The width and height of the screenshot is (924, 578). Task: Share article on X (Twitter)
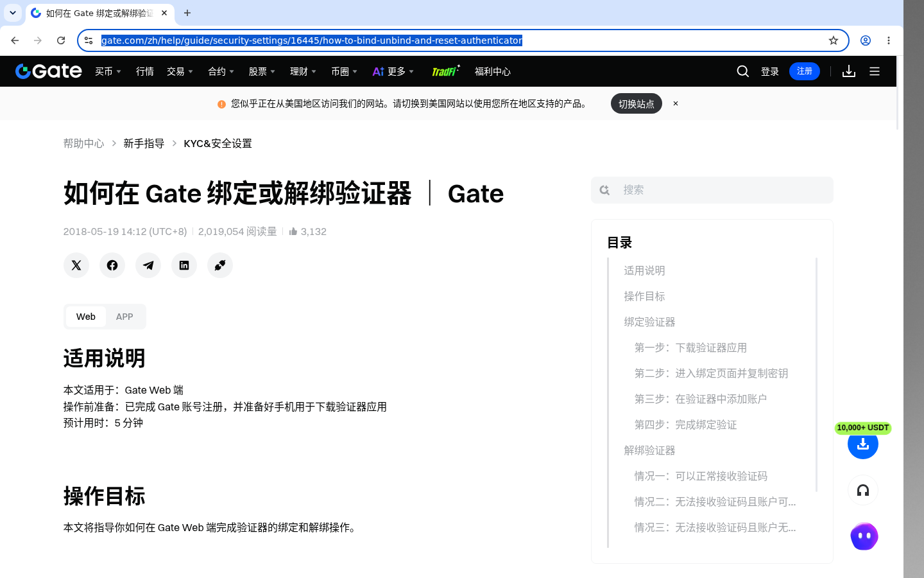pos(76,265)
